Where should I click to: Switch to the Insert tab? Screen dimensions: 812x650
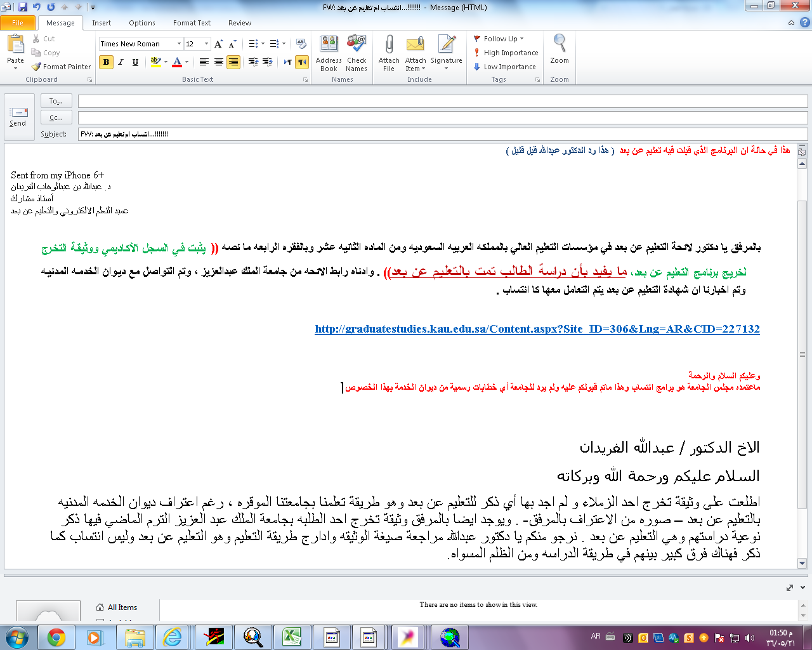tap(101, 23)
